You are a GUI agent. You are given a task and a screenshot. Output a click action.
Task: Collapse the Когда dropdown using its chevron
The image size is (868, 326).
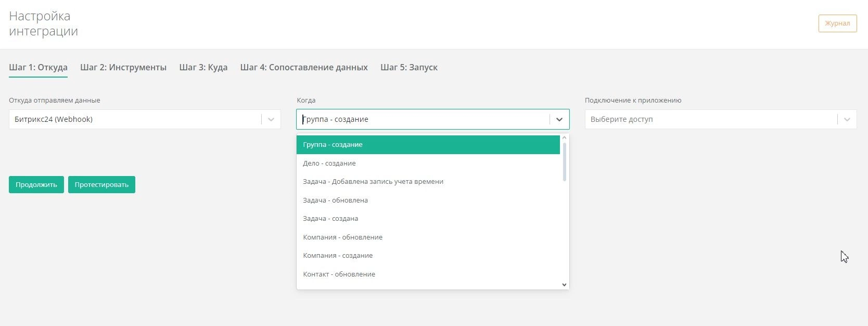coord(559,119)
